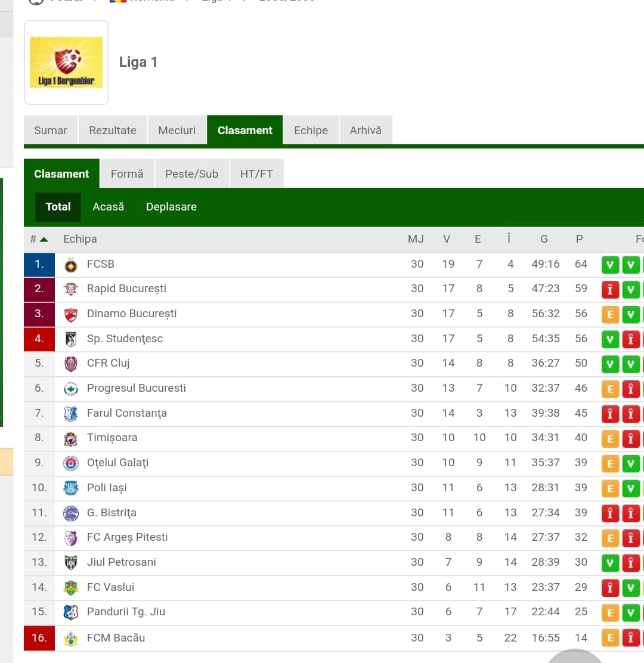Image resolution: width=644 pixels, height=663 pixels.
Task: Click the Dinamo București red crest
Action: click(70, 314)
